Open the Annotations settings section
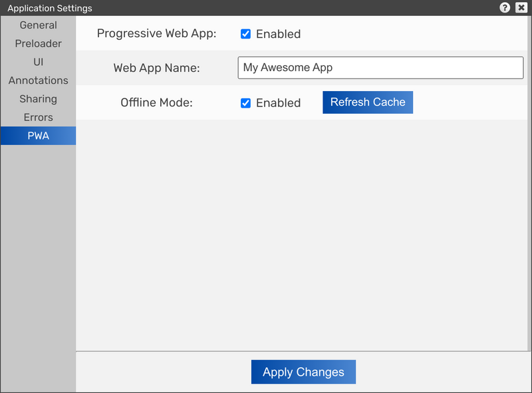 click(38, 80)
